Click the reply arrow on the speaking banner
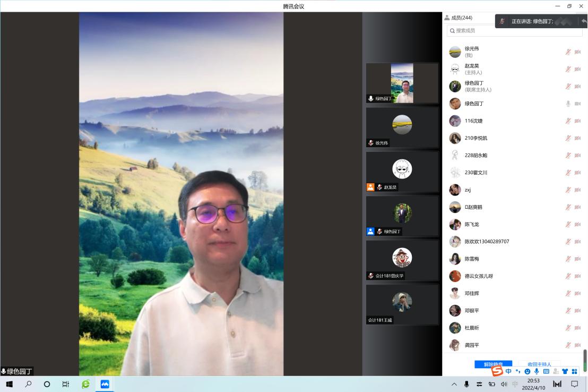This screenshot has width=588, height=392. pos(584,21)
